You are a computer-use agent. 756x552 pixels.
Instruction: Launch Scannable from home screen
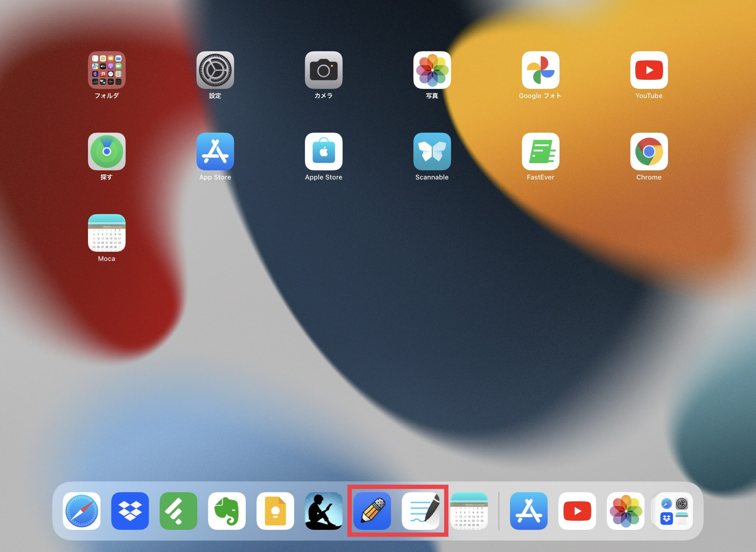[432, 152]
